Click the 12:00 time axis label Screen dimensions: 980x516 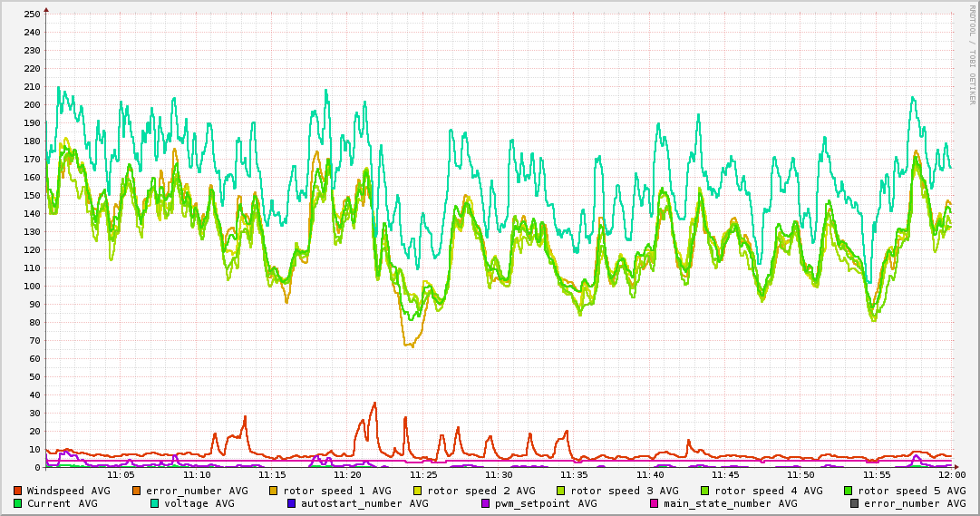pyautogui.click(x=953, y=475)
